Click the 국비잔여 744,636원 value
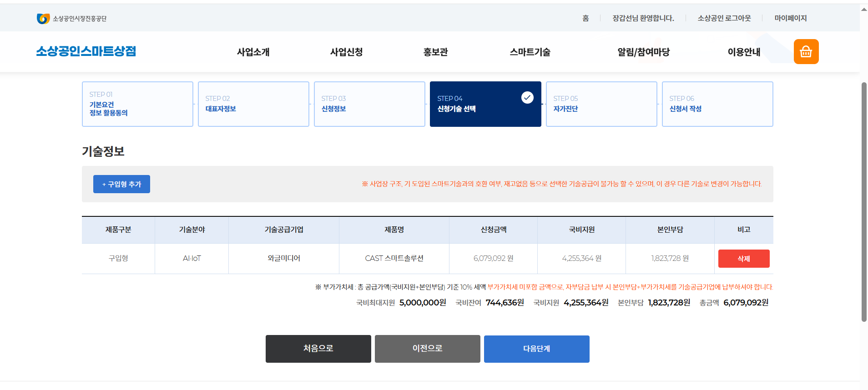 [505, 303]
